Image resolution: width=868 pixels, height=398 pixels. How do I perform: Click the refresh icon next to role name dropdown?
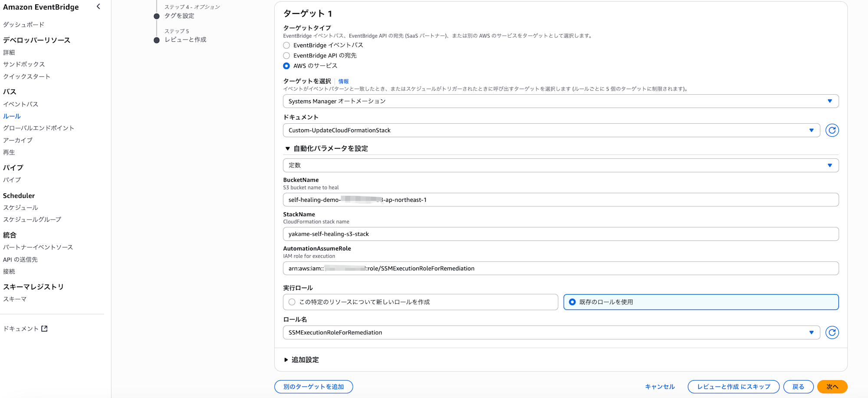(x=832, y=332)
